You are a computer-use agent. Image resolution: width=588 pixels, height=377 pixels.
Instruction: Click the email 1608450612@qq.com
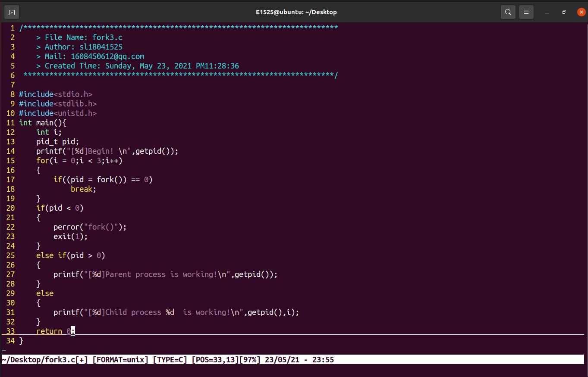coord(107,56)
